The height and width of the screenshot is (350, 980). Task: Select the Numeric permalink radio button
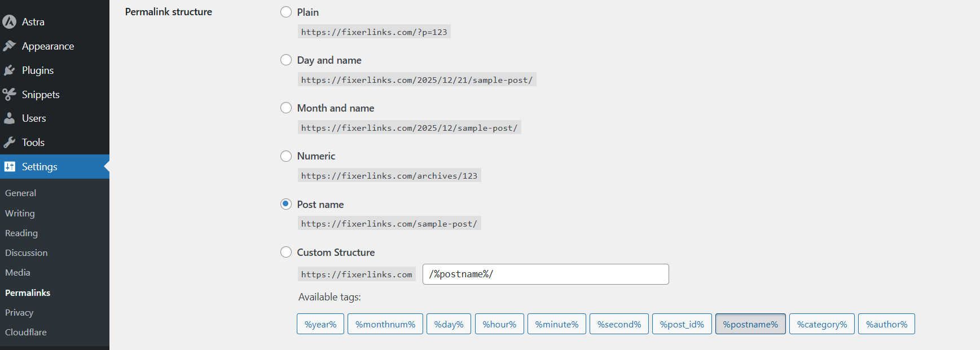click(286, 156)
